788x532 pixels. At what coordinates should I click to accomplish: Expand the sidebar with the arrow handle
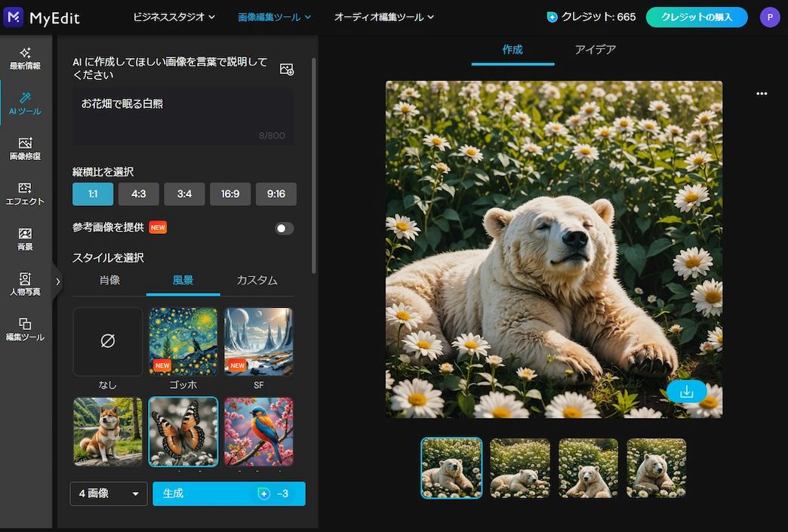[57, 281]
